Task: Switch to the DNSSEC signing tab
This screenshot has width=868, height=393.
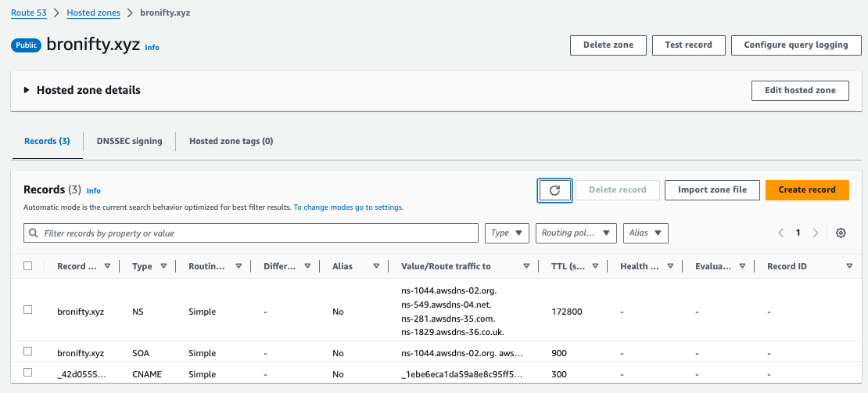Action: coord(129,142)
